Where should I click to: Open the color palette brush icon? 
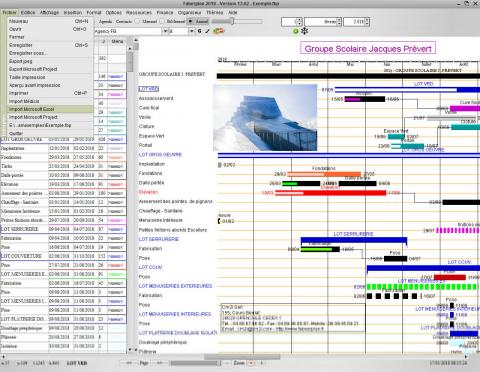[x=219, y=31]
